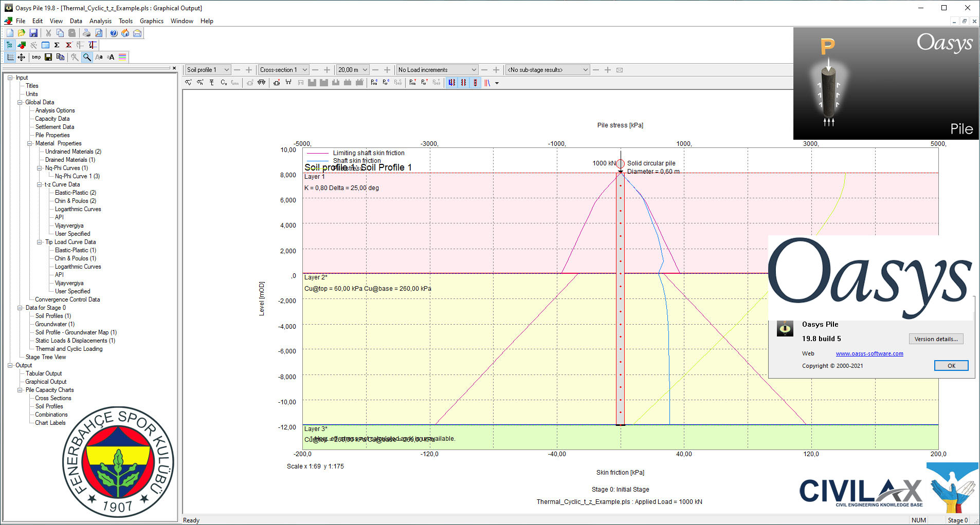The width and height of the screenshot is (980, 525).
Task: Select the magnifier zoom tool
Action: pos(87,57)
